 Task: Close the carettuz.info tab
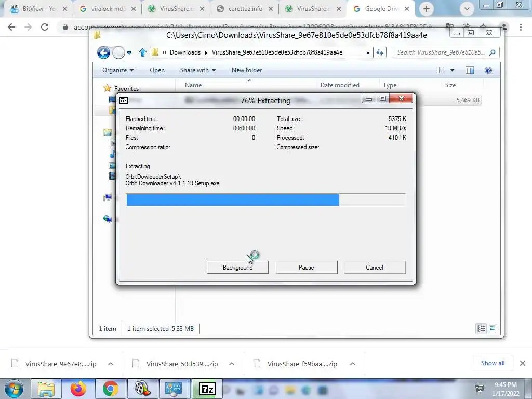pyautogui.click(x=270, y=9)
